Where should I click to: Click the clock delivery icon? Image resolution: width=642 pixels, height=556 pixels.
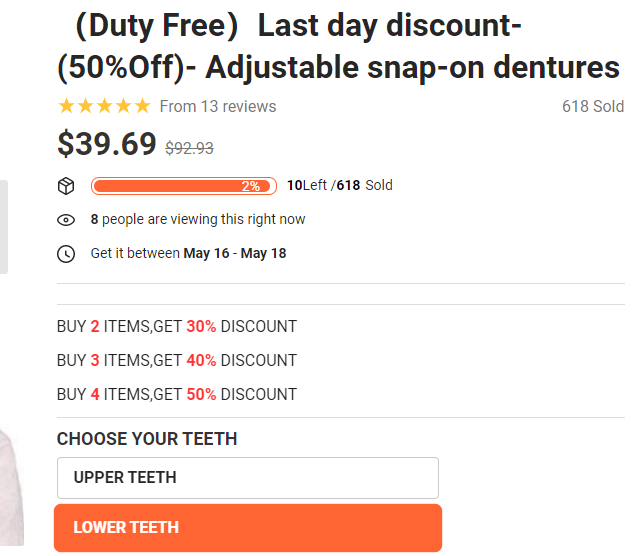click(x=66, y=254)
